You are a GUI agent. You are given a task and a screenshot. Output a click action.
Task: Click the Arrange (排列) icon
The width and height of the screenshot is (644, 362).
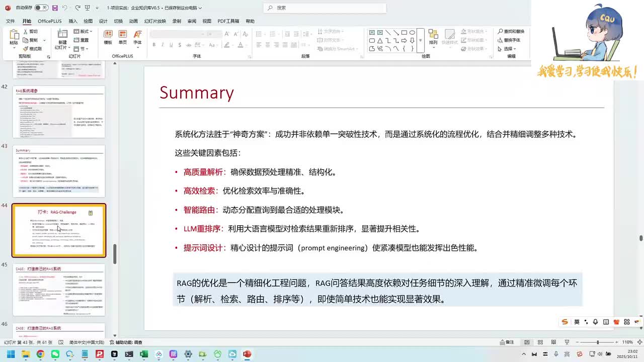pyautogui.click(x=433, y=34)
